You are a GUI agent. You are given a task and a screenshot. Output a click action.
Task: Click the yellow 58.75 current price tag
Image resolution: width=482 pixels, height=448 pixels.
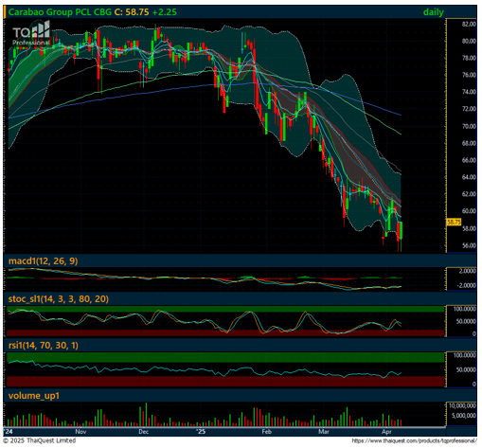coord(454,222)
